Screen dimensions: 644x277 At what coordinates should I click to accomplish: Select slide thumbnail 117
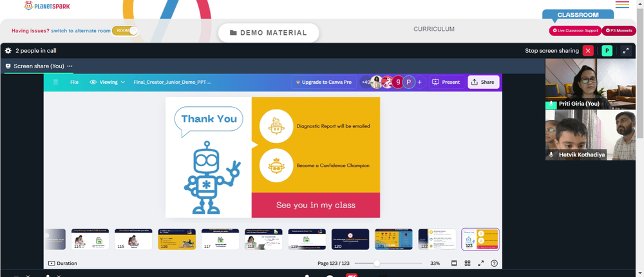click(220, 239)
